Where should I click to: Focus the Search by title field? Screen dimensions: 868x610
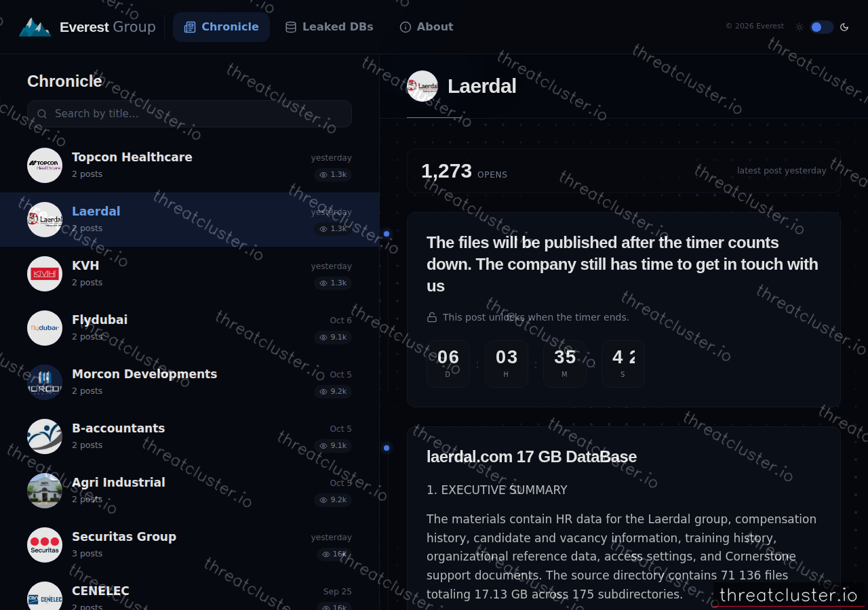[189, 114]
